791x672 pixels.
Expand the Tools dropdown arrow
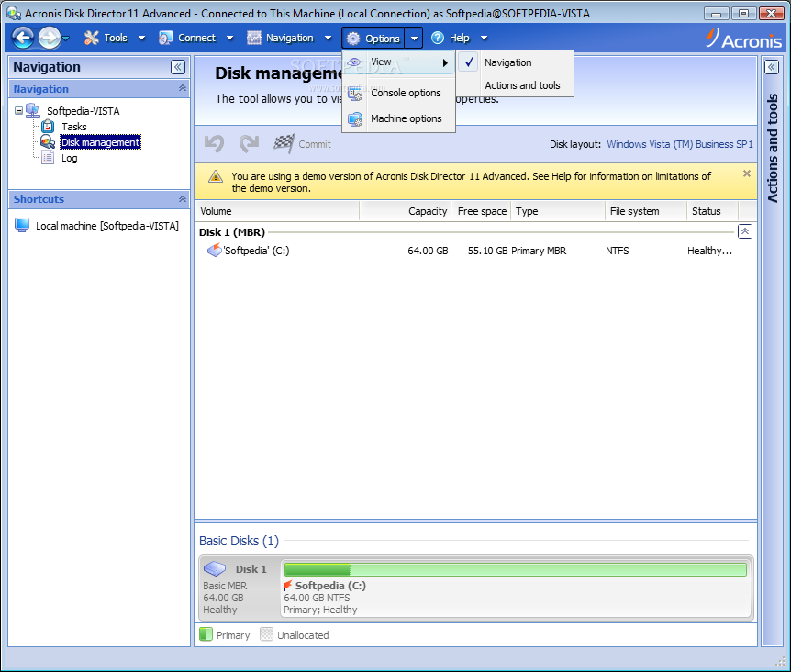(141, 38)
